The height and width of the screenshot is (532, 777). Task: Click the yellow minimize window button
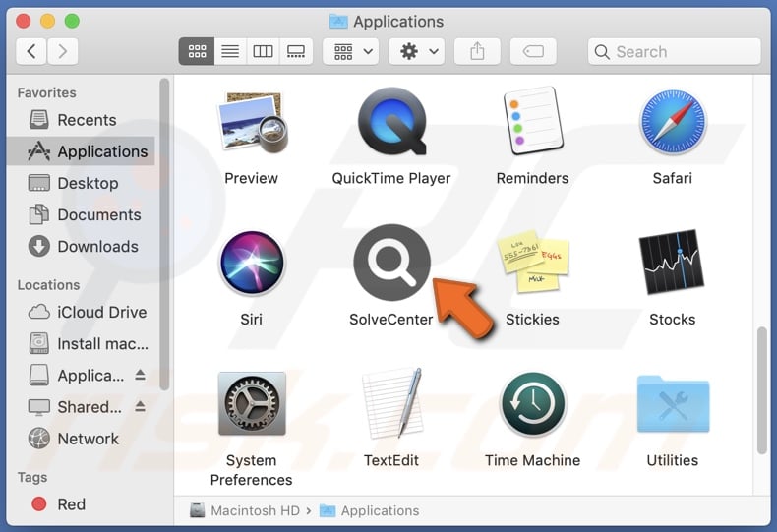coord(47,21)
